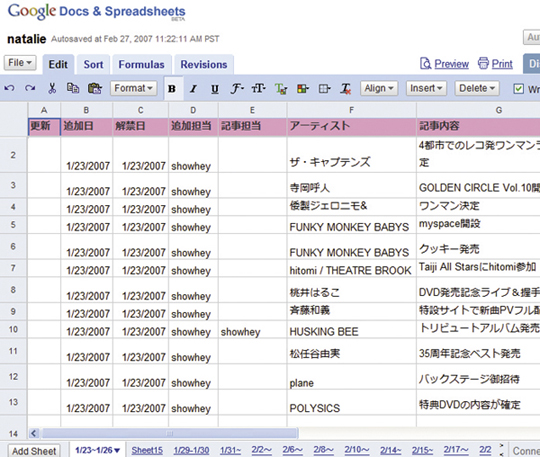Screen dimensions: 540x457
Task: Open the text color picker
Action: 281,89
